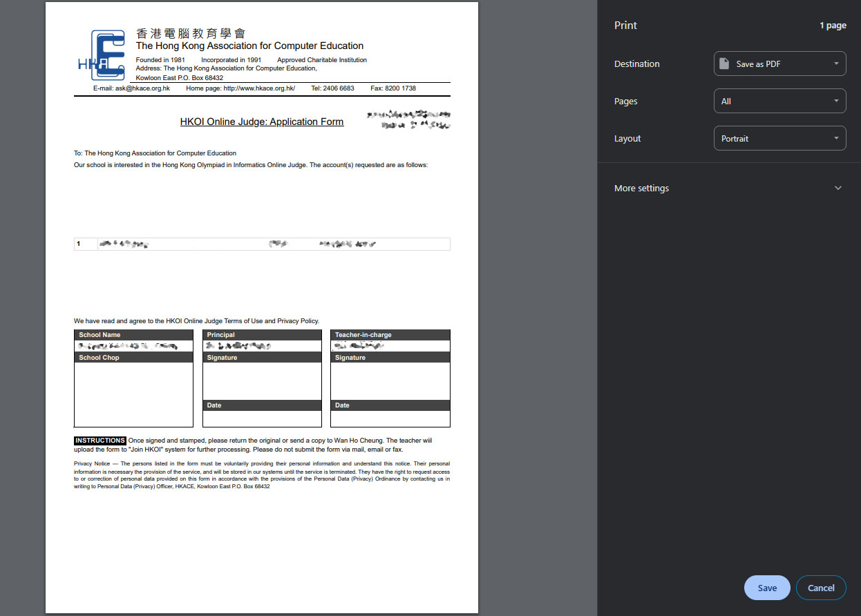Click the School Chop header
The height and width of the screenshot is (616, 861).
click(133, 358)
